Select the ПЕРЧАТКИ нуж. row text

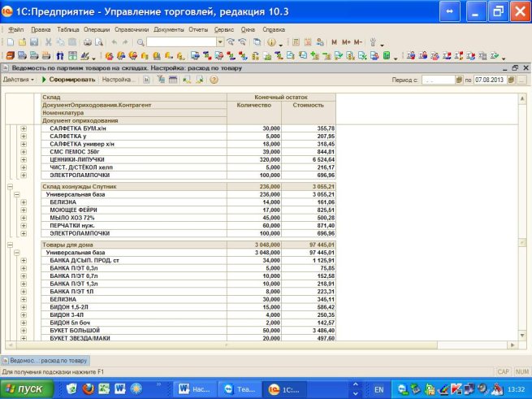click(72, 225)
